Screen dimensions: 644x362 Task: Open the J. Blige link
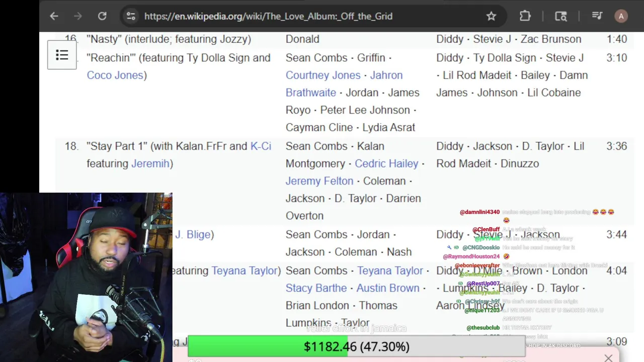[x=193, y=234]
